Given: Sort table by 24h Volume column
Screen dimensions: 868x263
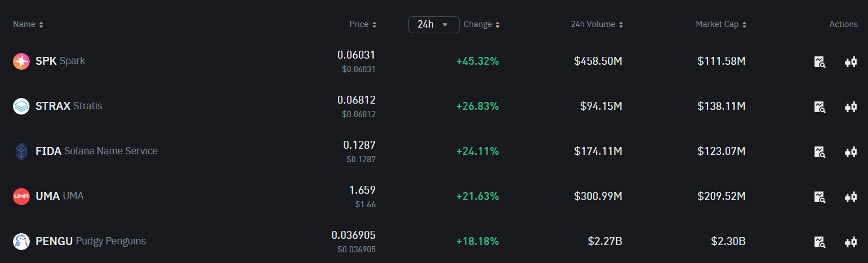Looking at the screenshot, I should click(x=597, y=25).
